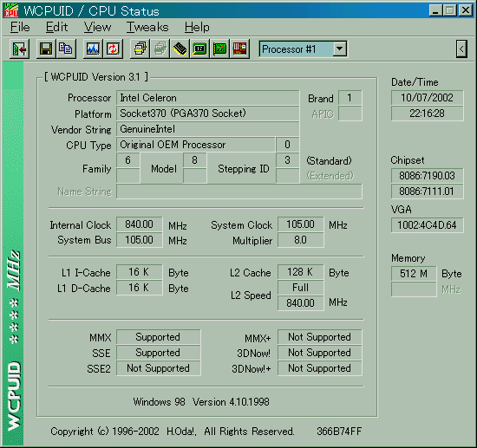The height and width of the screenshot is (448, 477).
Task: Click the date value 10/07/2002
Action: click(x=427, y=98)
